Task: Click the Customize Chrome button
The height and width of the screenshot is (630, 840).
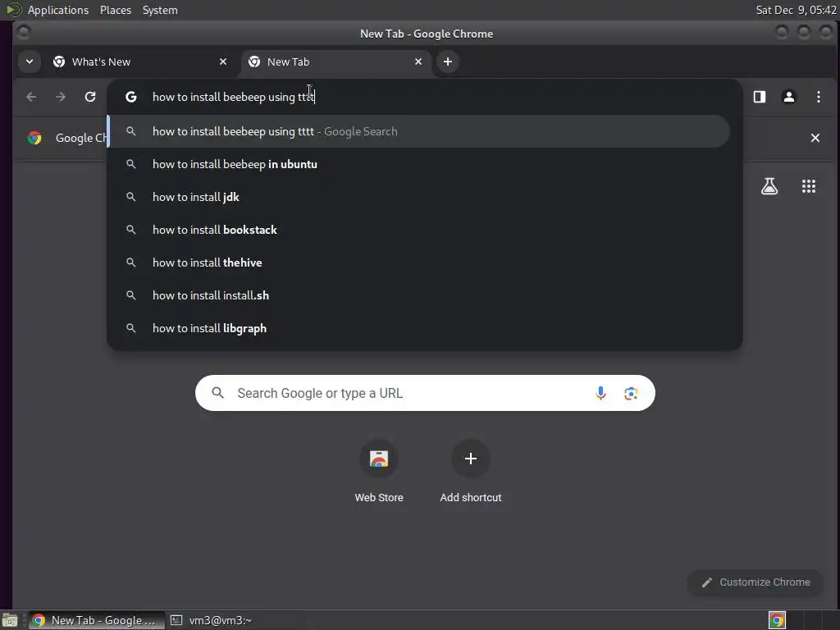Action: coord(755,582)
